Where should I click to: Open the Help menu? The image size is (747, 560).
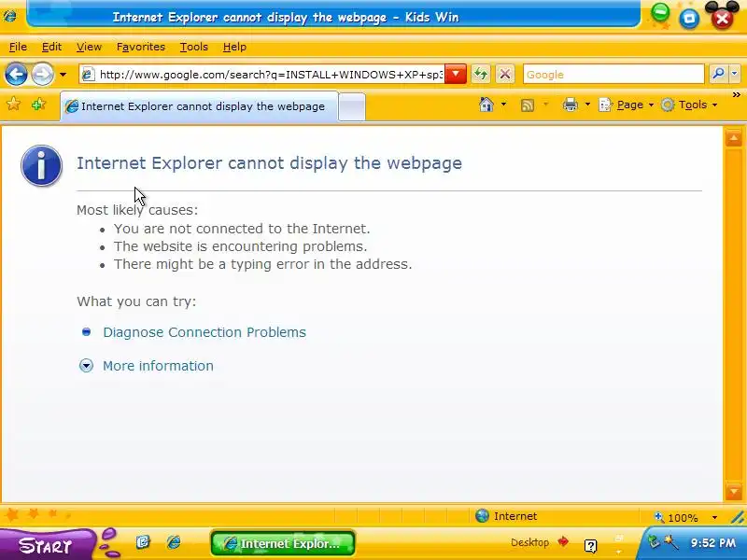(234, 47)
